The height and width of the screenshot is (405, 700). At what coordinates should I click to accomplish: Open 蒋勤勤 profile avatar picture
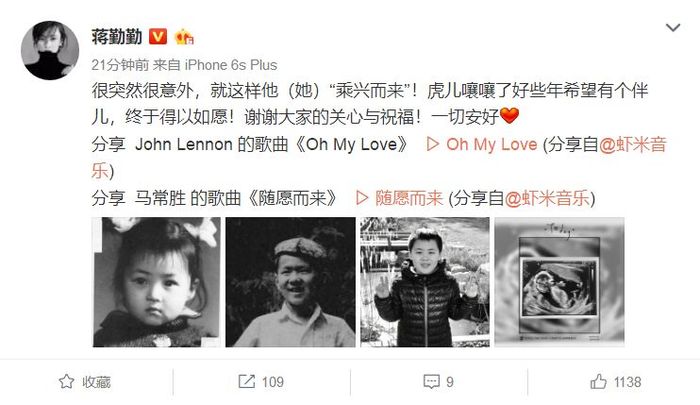[x=50, y=50]
